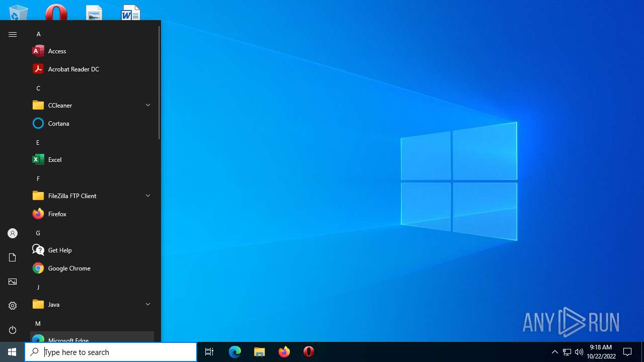Launch Google Chrome
This screenshot has height=362, width=644.
(92, 268)
